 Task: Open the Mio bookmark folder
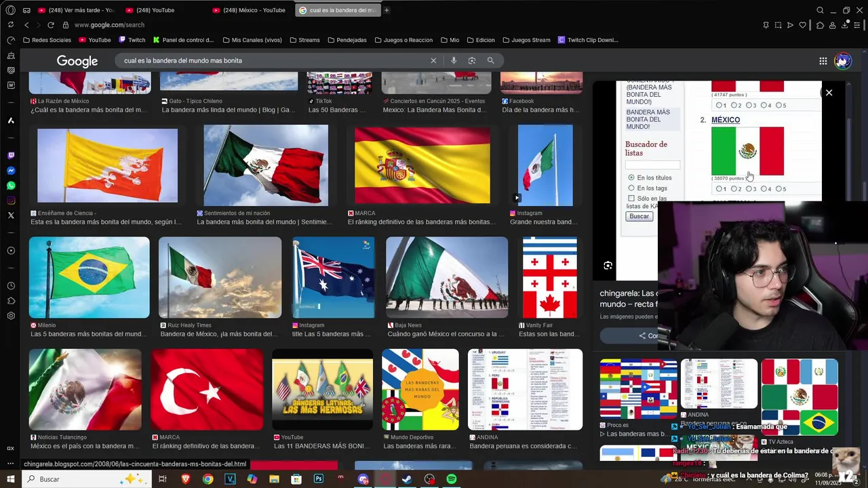450,40
